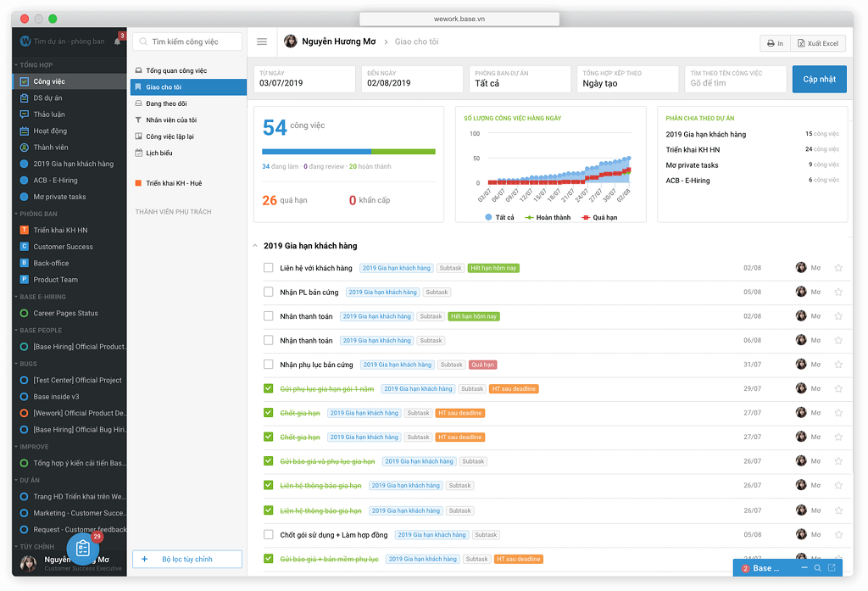Open the hamburger menu icon
Viewport: 868px width, 591px height.
click(x=262, y=42)
